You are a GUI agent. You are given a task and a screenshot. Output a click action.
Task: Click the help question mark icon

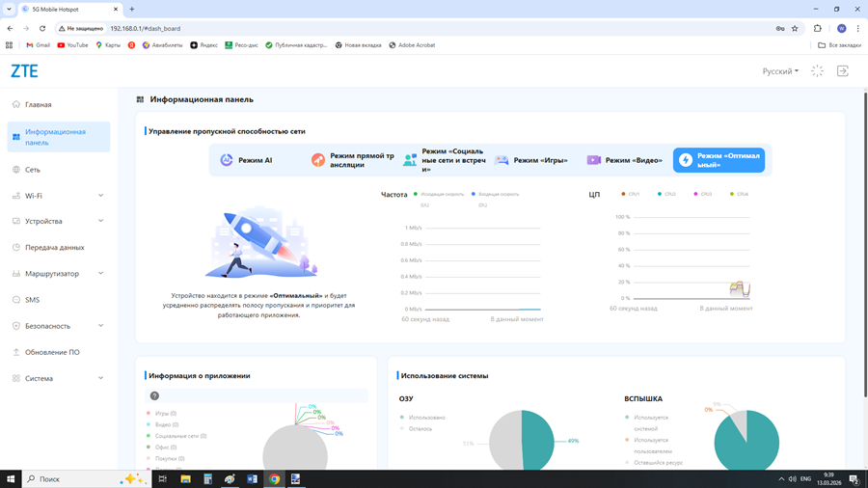pyautogui.click(x=154, y=395)
